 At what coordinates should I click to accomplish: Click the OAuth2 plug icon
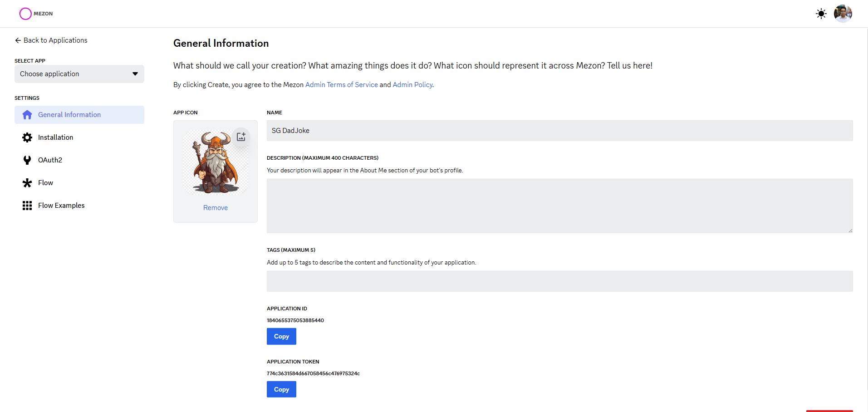pos(27,160)
